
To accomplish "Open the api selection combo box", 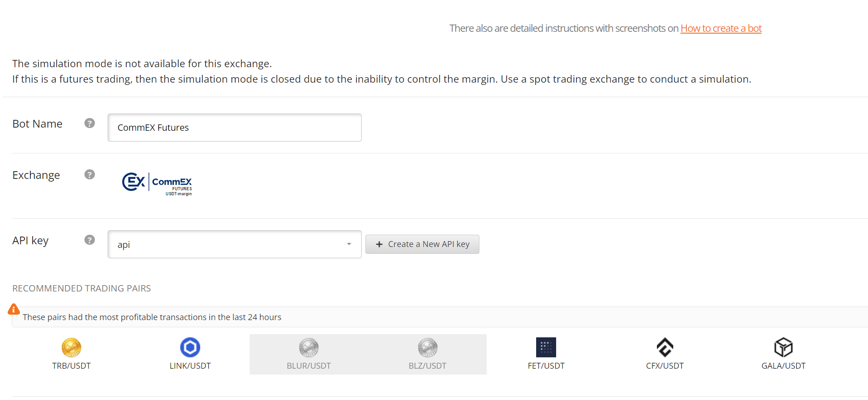I will pos(235,244).
